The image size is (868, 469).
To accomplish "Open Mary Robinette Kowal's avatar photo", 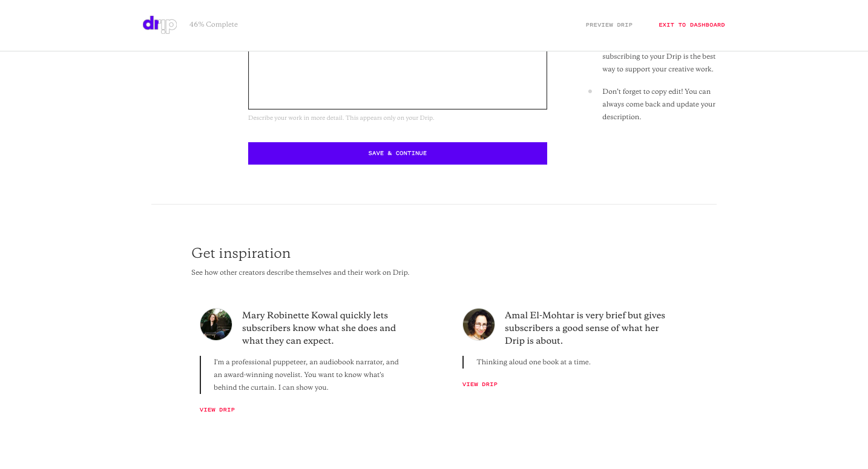I will pyautogui.click(x=216, y=324).
